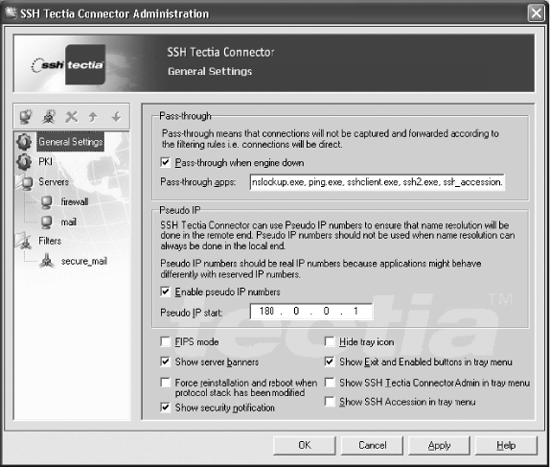Click the PKI gear icon
This screenshot has height=467, width=550.
coord(24,161)
